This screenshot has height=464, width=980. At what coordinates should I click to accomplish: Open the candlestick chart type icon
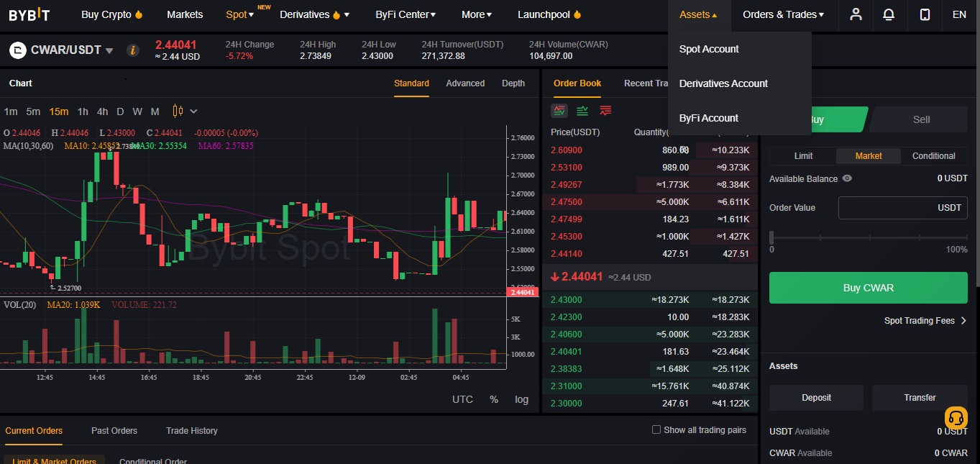pyautogui.click(x=178, y=111)
